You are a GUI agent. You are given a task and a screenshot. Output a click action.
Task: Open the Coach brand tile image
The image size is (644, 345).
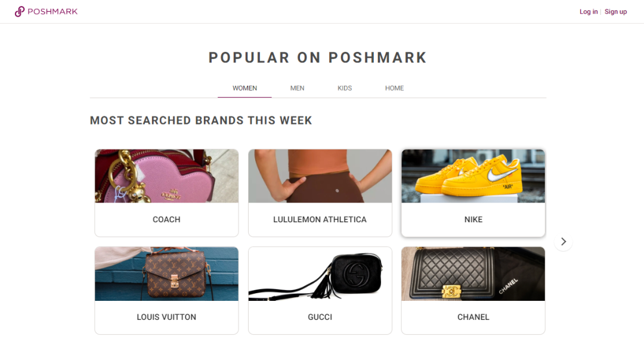coord(166,175)
